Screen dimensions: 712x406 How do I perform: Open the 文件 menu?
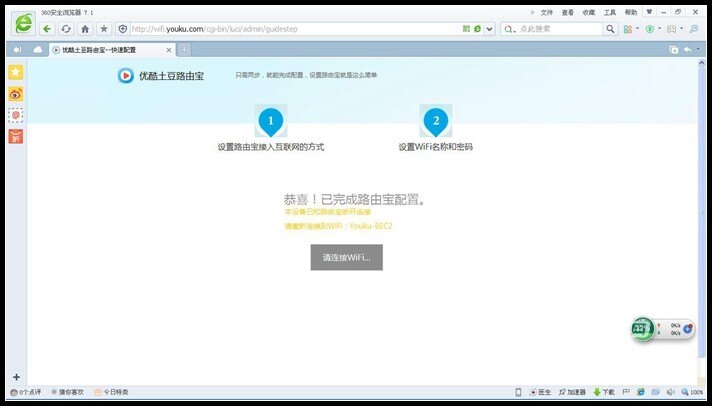[546, 12]
